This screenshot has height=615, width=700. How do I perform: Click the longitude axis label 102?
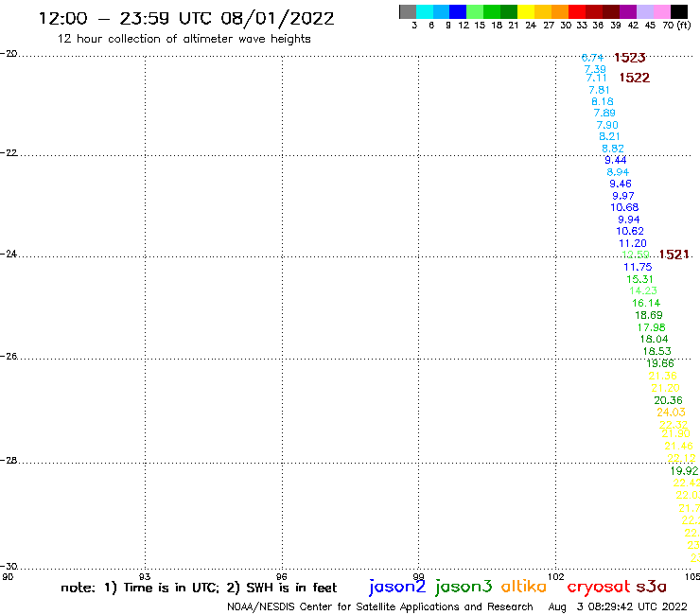[556, 576]
